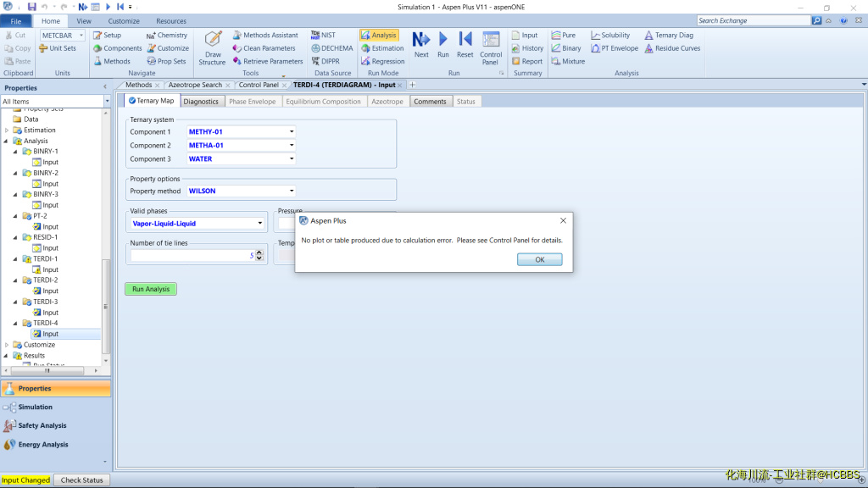
Task: Collapse the Analysis tree node
Action: (7, 141)
